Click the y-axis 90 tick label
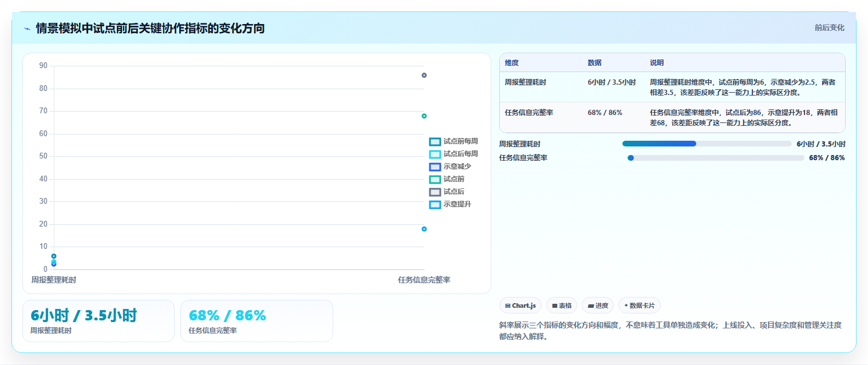 [x=44, y=66]
